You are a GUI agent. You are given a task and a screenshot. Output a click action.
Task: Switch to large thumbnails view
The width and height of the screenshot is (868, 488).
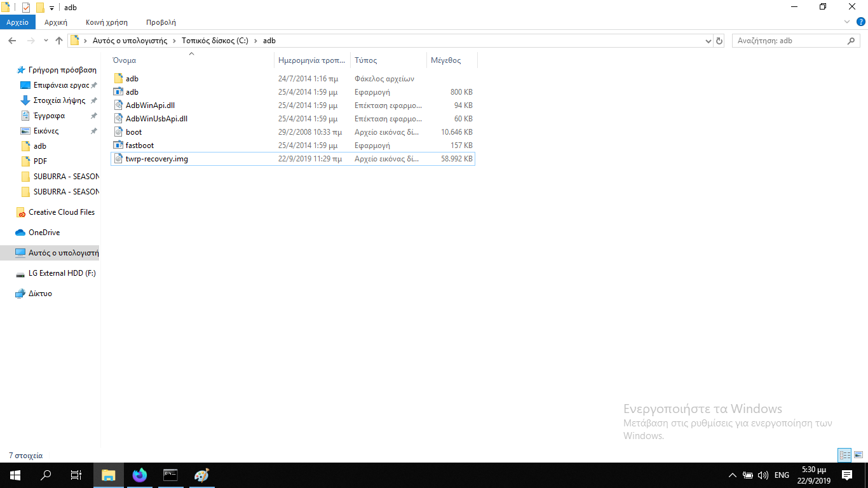click(858, 455)
